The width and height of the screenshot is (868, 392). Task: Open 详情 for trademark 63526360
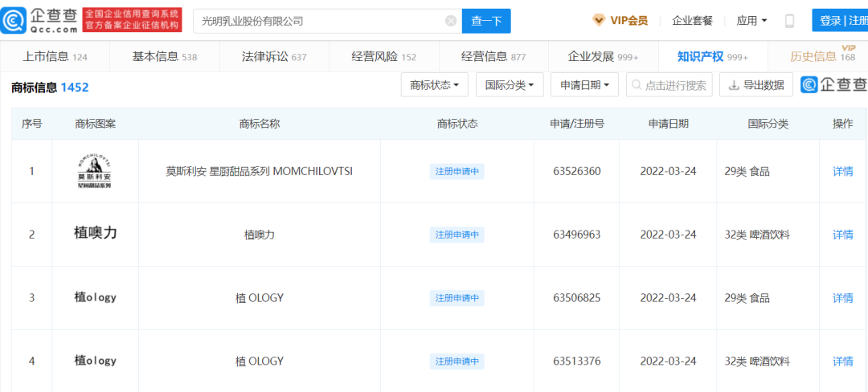point(842,171)
